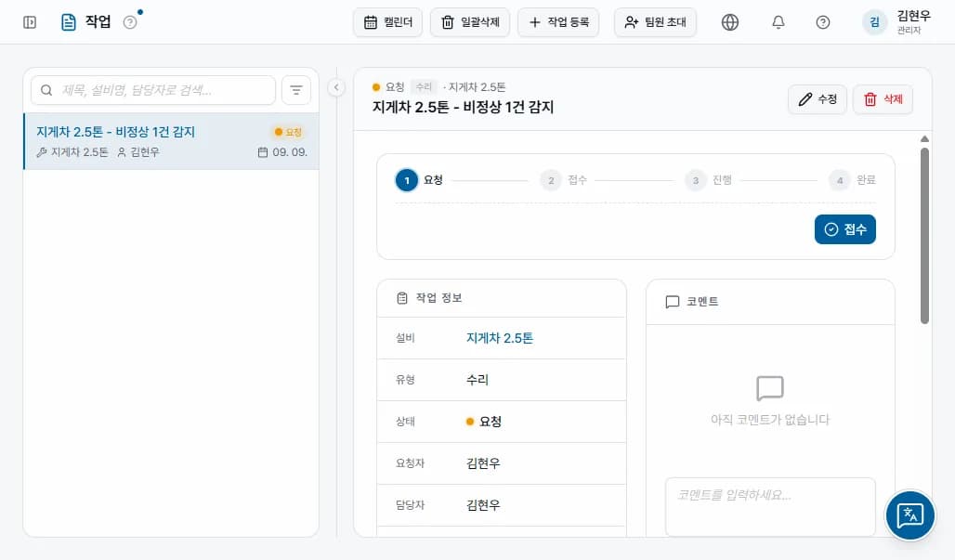The image size is (955, 560).
Task: Click 작업 등록 to add a task
Action: 558,22
